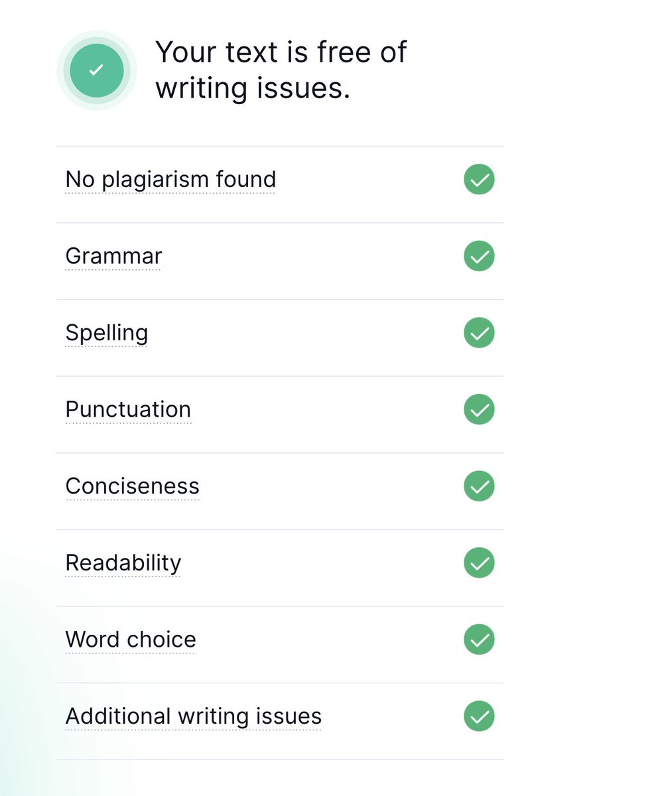Click the large green checkmark header icon

coord(97,70)
